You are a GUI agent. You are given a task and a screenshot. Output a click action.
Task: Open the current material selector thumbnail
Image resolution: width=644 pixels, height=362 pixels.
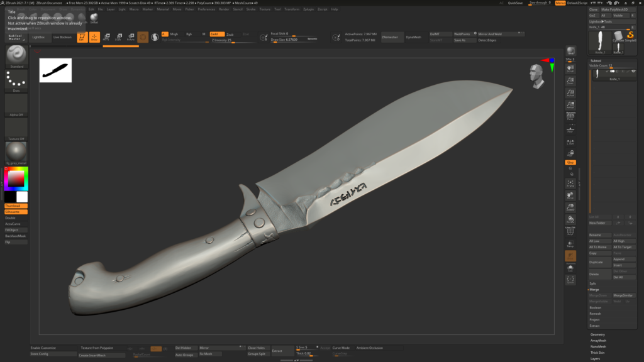click(16, 151)
